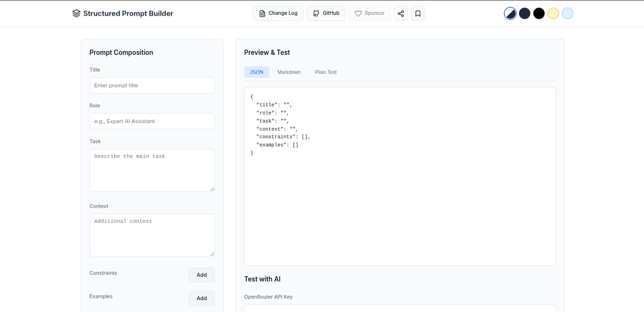Image resolution: width=644 pixels, height=312 pixels.
Task: Add an example entry
Action: click(x=201, y=298)
